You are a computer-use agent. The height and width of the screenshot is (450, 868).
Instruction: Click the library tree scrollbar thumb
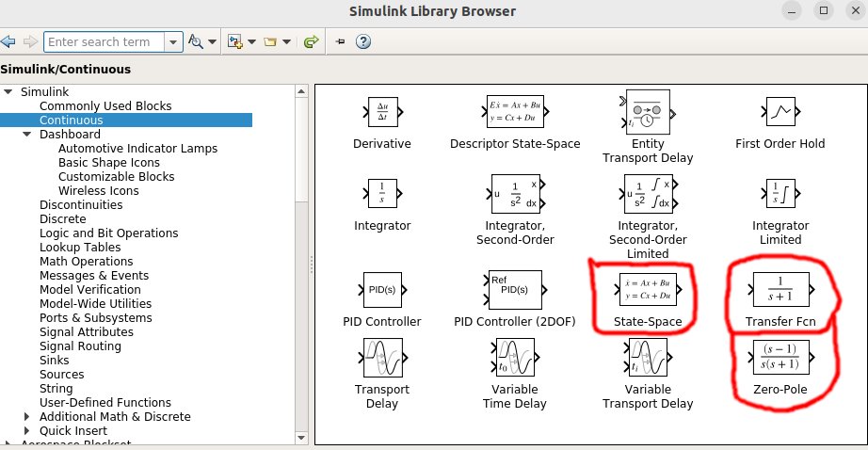click(301, 150)
